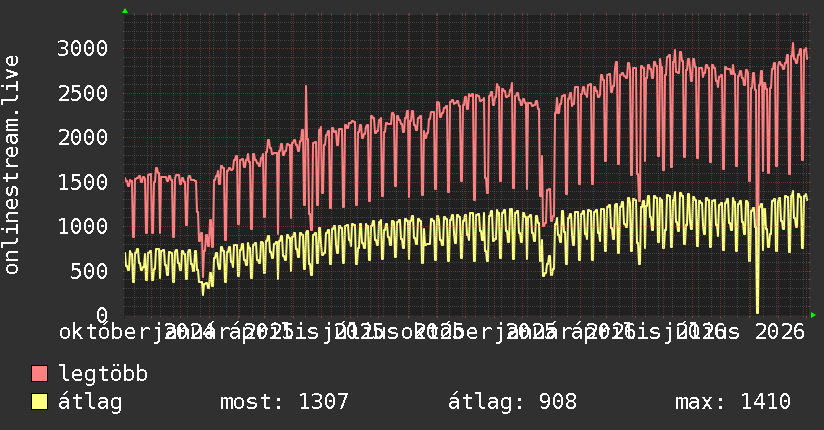Click the pink legtöbb legend swatch

coord(39,373)
